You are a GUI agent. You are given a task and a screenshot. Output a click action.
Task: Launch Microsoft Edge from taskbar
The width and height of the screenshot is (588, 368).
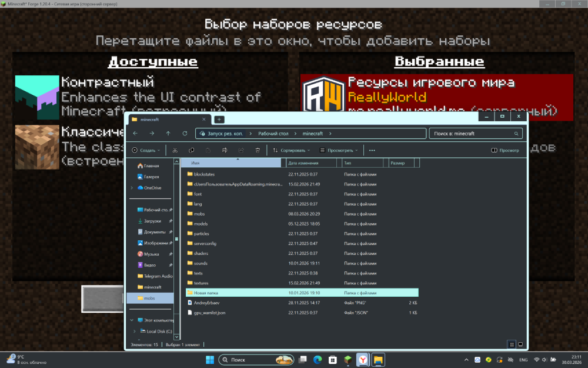318,360
